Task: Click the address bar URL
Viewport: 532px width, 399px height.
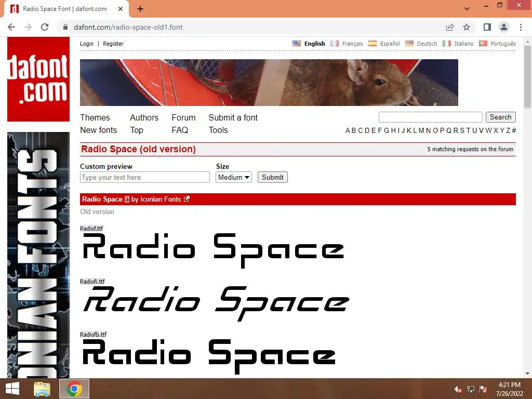Action: 128,27
